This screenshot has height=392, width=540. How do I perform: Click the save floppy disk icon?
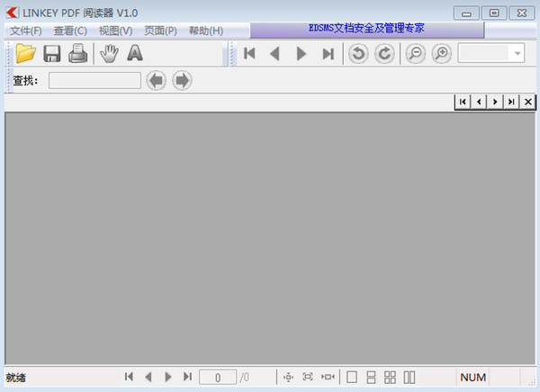tap(52, 54)
